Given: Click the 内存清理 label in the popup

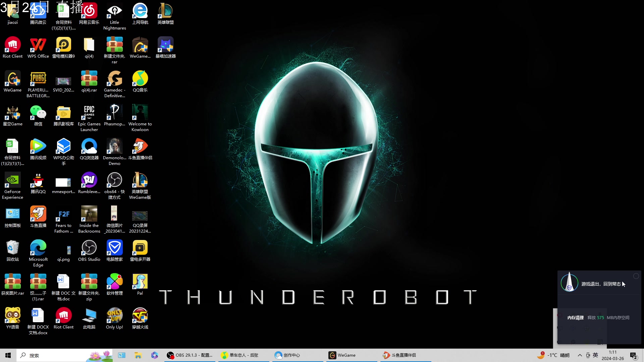Looking at the screenshot, I should click(x=576, y=318).
